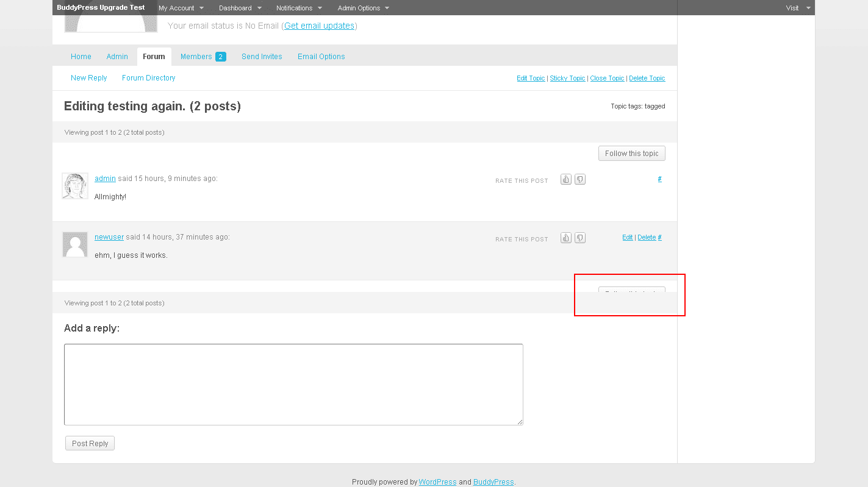Click the Members count badge 2
The width and height of the screenshot is (868, 487).
(220, 57)
